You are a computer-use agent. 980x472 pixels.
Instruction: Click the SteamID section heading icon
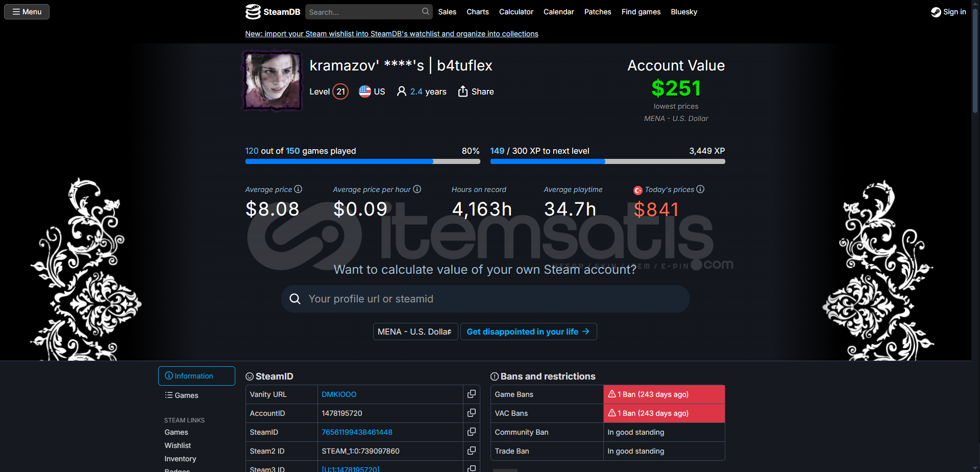[250, 376]
